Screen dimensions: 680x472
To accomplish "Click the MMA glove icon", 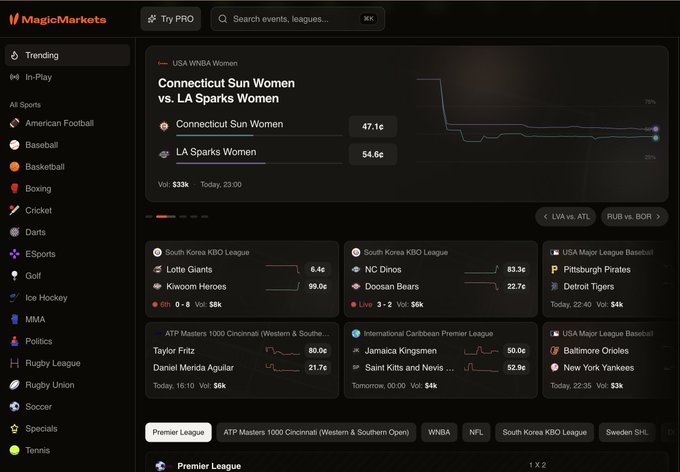I will click(14, 319).
